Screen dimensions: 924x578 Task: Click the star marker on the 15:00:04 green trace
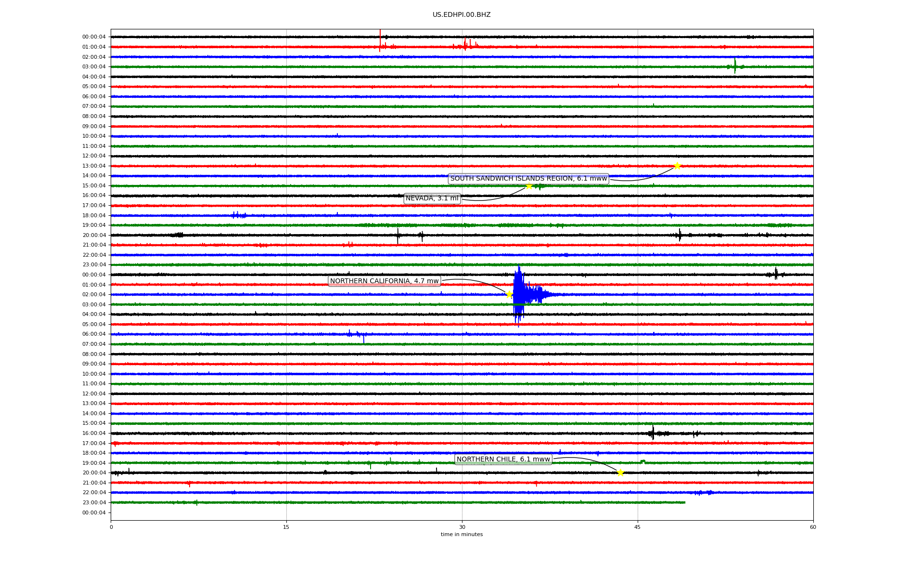pyautogui.click(x=529, y=186)
